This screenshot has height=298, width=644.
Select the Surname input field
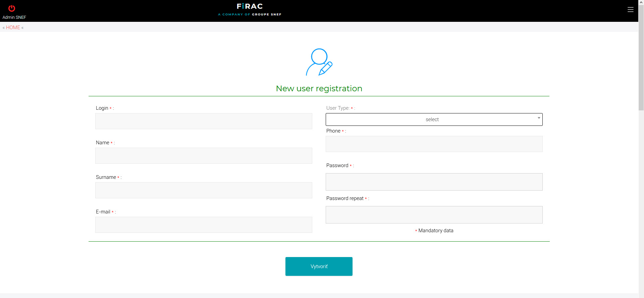[x=204, y=190]
